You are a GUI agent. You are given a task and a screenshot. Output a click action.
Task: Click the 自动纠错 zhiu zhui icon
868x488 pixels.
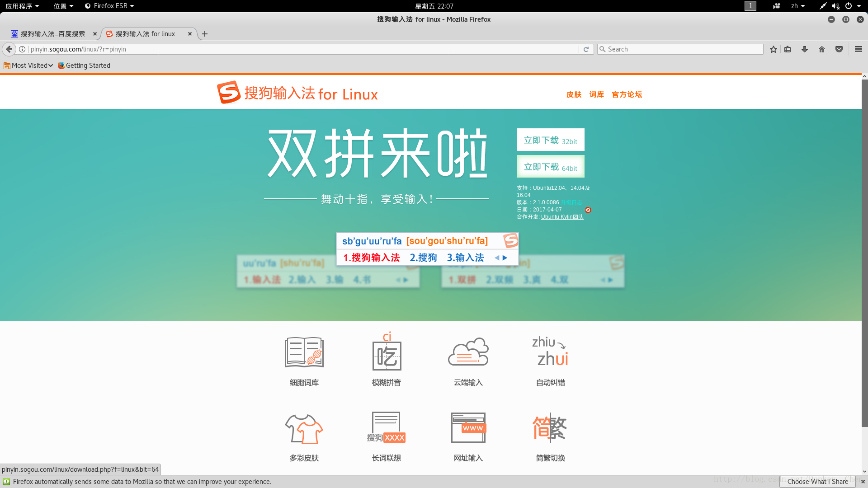[x=550, y=351]
